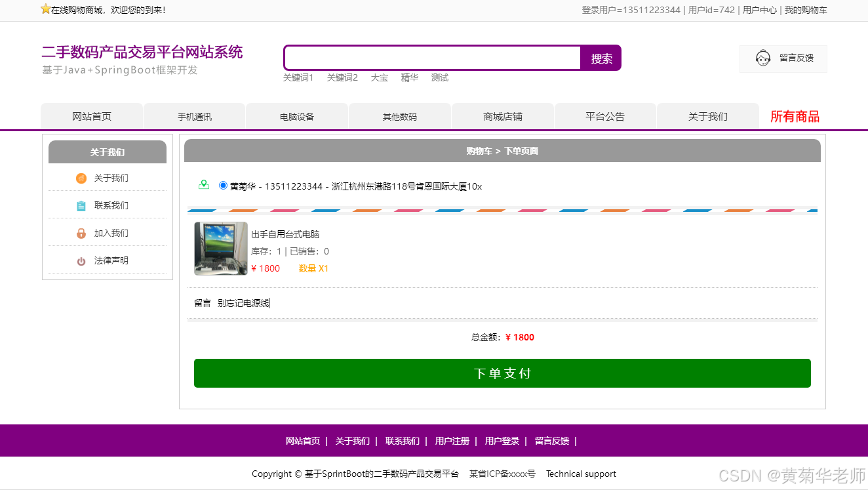868x490 pixels.
Task: Click the power icon beside 法律声明
Action: [81, 260]
